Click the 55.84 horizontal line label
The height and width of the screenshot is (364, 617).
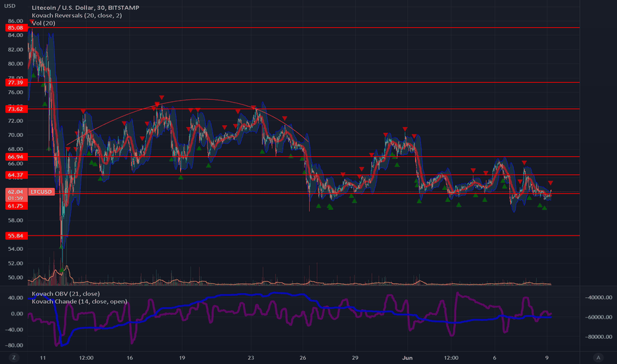[x=16, y=236]
